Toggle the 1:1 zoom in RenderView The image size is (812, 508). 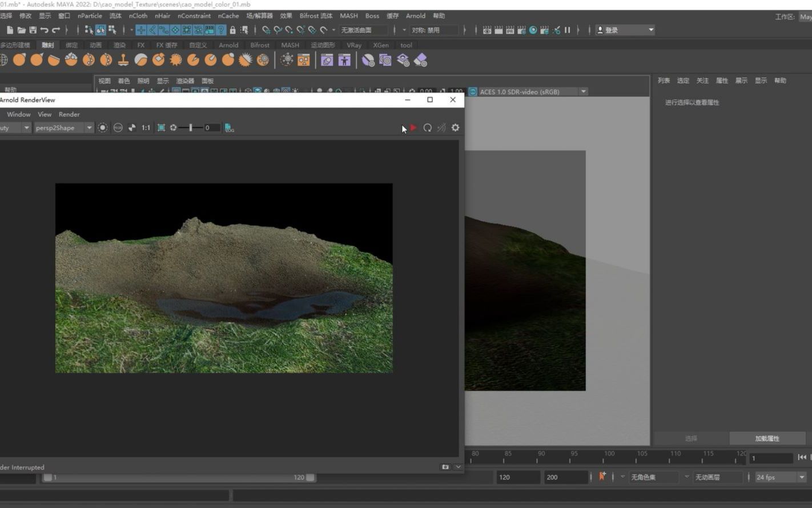[146, 128]
